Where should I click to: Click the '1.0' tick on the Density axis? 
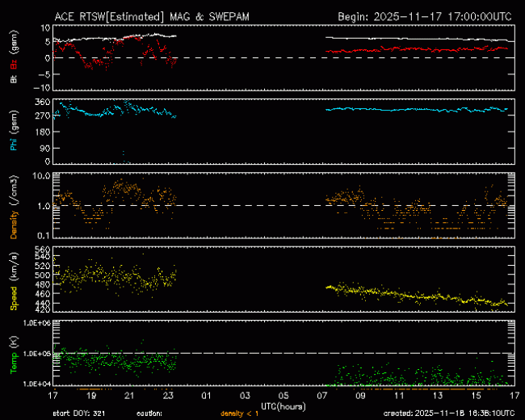pos(44,206)
